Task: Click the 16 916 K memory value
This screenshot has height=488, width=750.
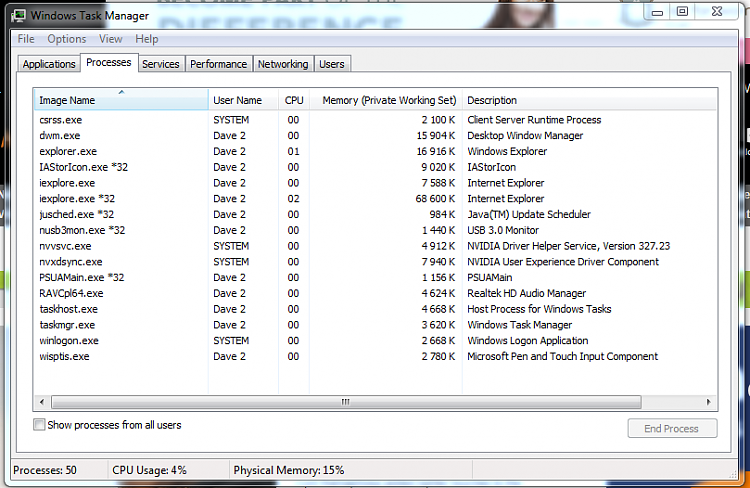Action: [x=435, y=152]
